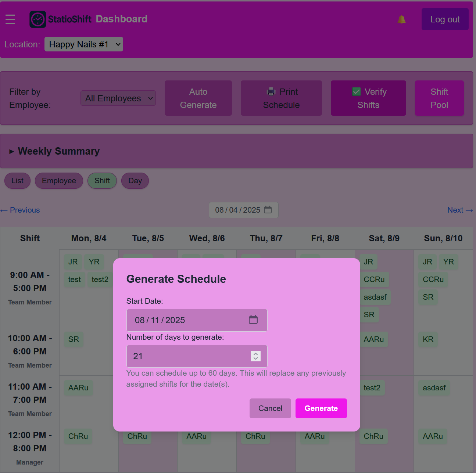The height and width of the screenshot is (473, 476).
Task: Click test2 chip on Saturday 11:00 AM
Action: tap(372, 388)
